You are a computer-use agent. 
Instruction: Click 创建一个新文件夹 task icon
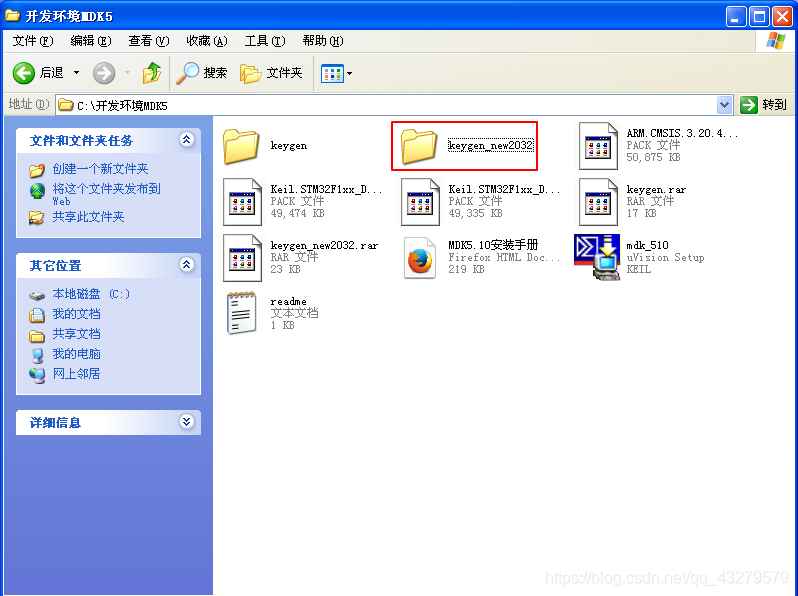37,170
